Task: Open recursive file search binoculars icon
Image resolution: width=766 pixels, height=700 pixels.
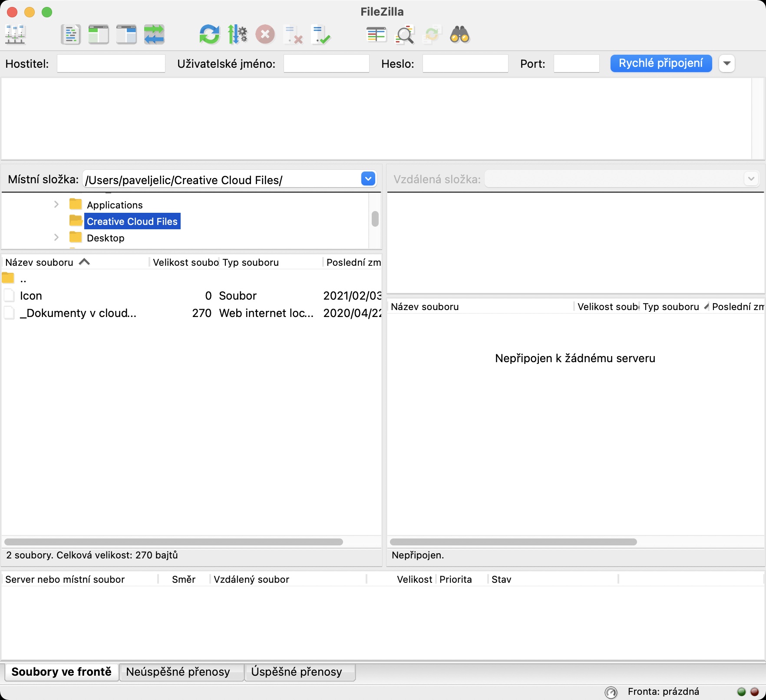Action: (x=460, y=35)
